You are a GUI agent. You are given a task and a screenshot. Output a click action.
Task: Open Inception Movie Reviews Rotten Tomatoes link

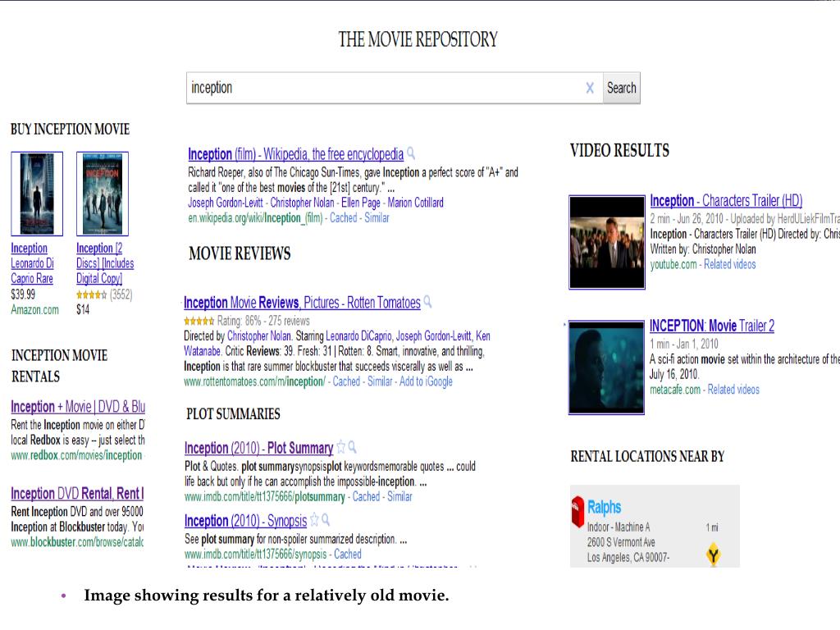302,303
